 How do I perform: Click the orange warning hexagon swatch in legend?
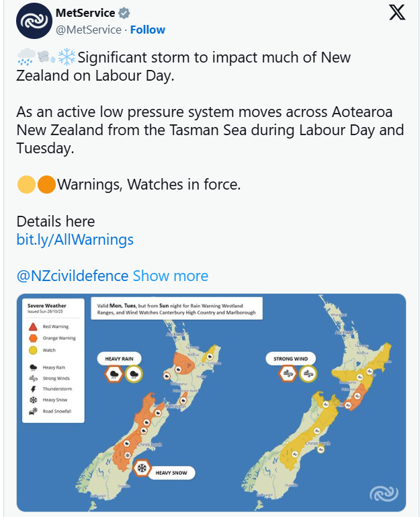(34, 338)
